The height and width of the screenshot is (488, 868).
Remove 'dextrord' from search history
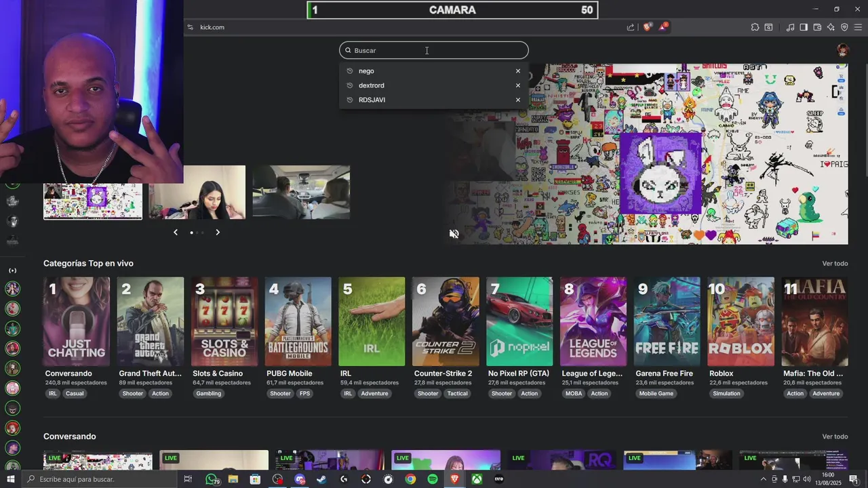click(518, 85)
